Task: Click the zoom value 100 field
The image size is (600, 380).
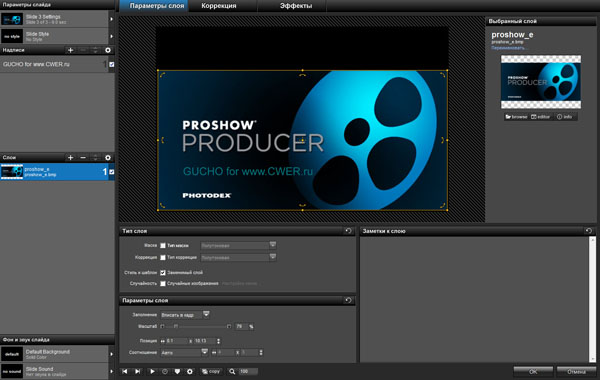Action: pos(248,371)
